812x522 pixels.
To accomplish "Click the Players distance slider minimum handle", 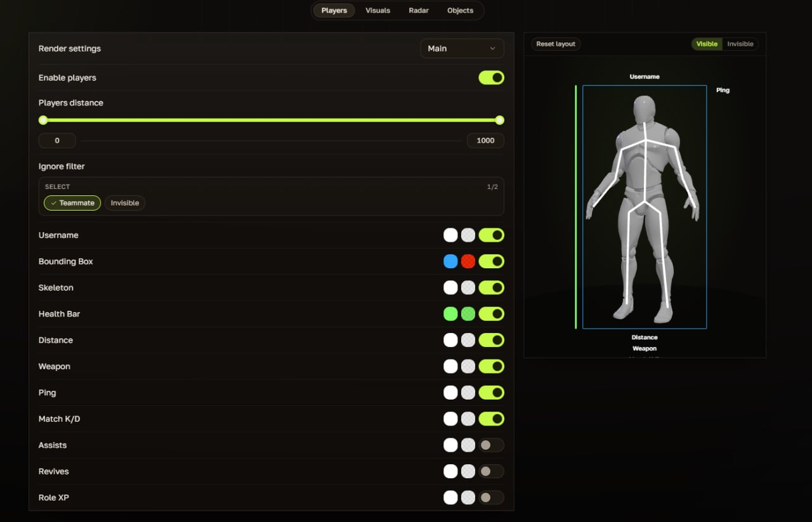I will pos(43,121).
